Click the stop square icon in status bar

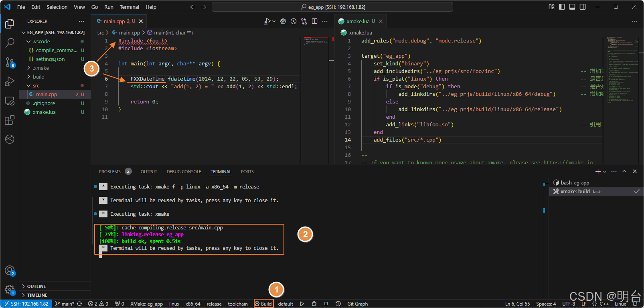coord(326,304)
